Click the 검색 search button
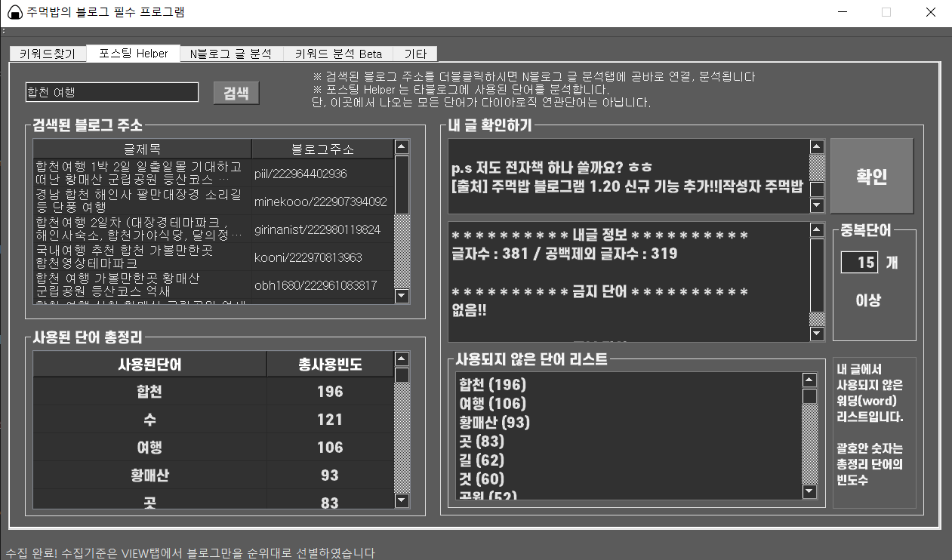The width and height of the screenshot is (952, 560). pos(236,93)
